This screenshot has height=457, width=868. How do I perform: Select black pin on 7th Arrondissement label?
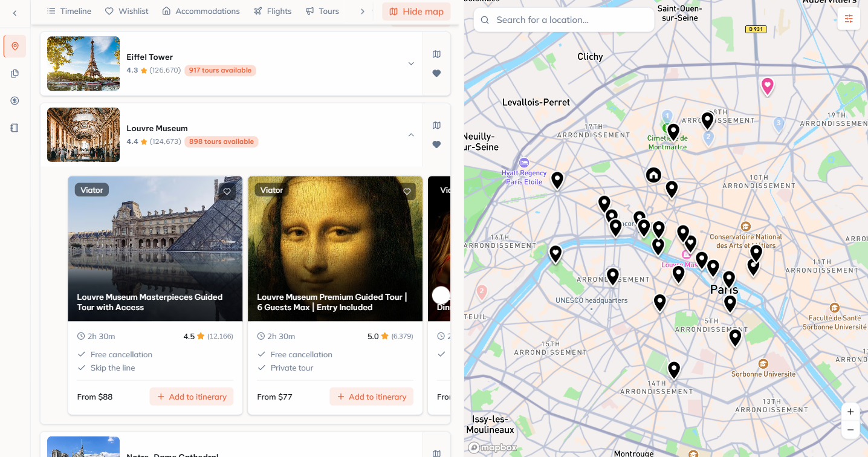click(x=613, y=276)
